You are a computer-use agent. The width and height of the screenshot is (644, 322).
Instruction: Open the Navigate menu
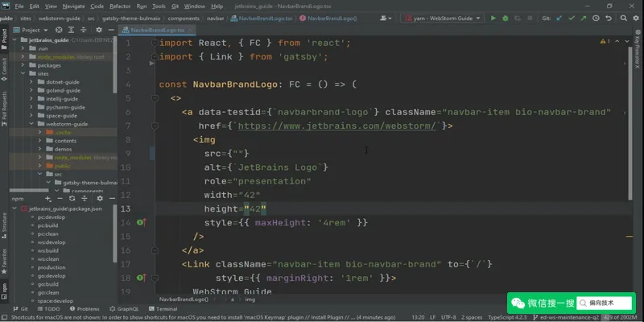(x=74, y=6)
